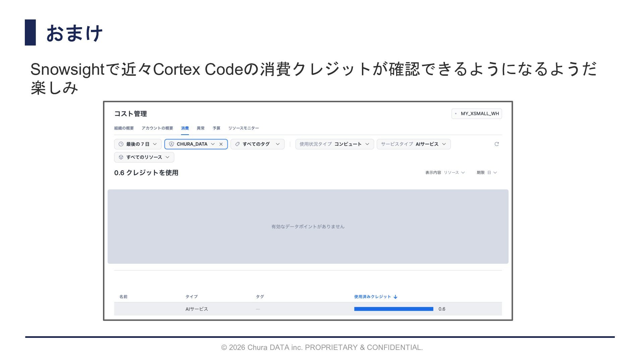Open the リソースモニター tab
The width and height of the screenshot is (644, 362).
(244, 128)
